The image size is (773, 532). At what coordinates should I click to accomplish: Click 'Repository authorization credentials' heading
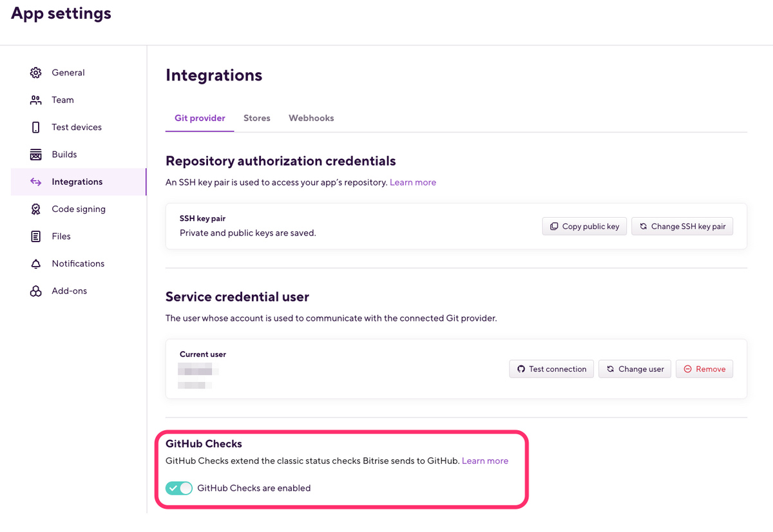(281, 161)
